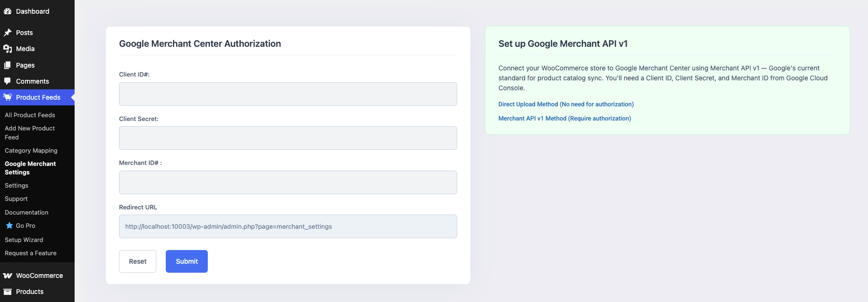Click the Merchant ID# label

tap(140, 163)
